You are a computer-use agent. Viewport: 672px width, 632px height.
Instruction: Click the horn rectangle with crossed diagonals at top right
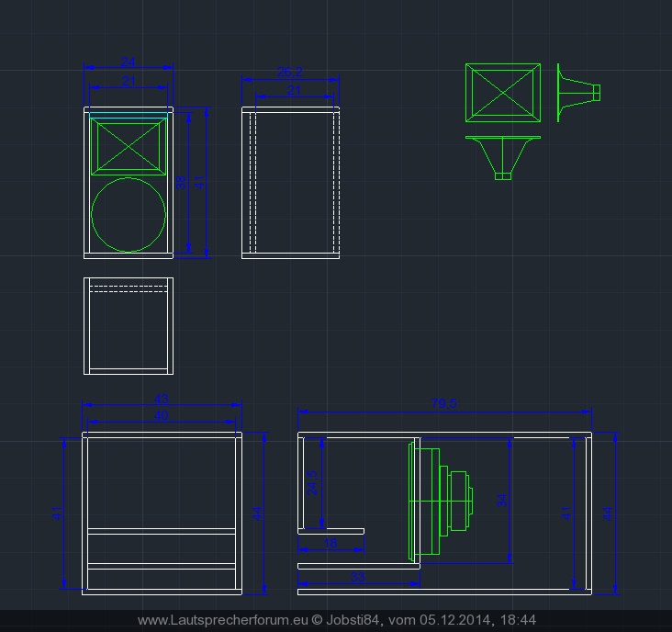502,93
